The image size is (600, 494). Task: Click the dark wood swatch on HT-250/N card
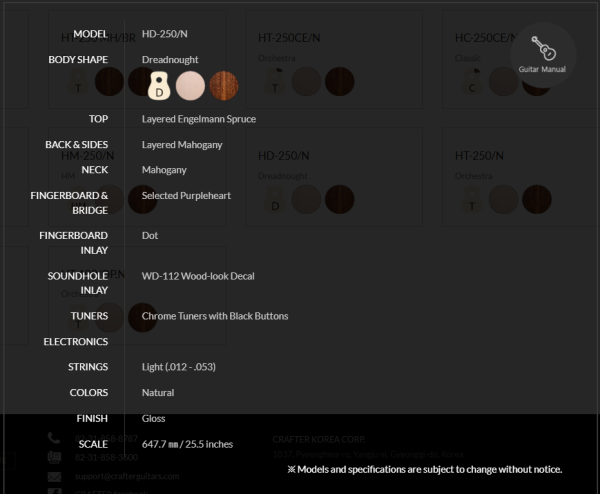point(536,199)
